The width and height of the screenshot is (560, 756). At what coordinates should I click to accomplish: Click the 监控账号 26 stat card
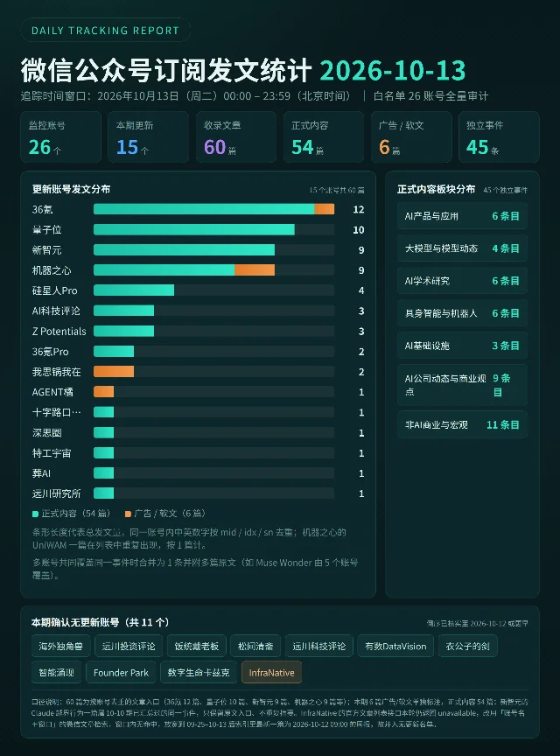click(60, 136)
